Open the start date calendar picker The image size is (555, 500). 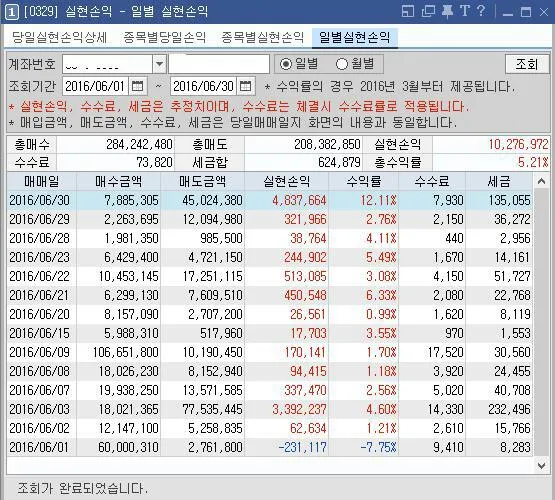pyautogui.click(x=137, y=86)
